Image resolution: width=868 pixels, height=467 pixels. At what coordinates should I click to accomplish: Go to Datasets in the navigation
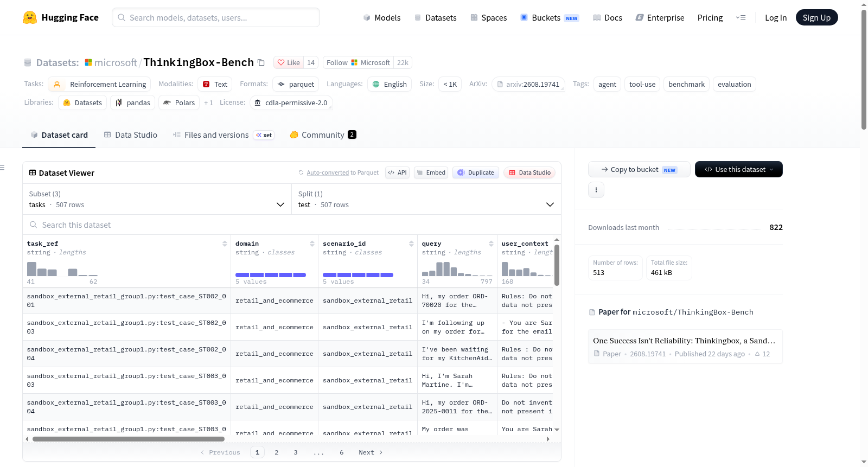435,17
